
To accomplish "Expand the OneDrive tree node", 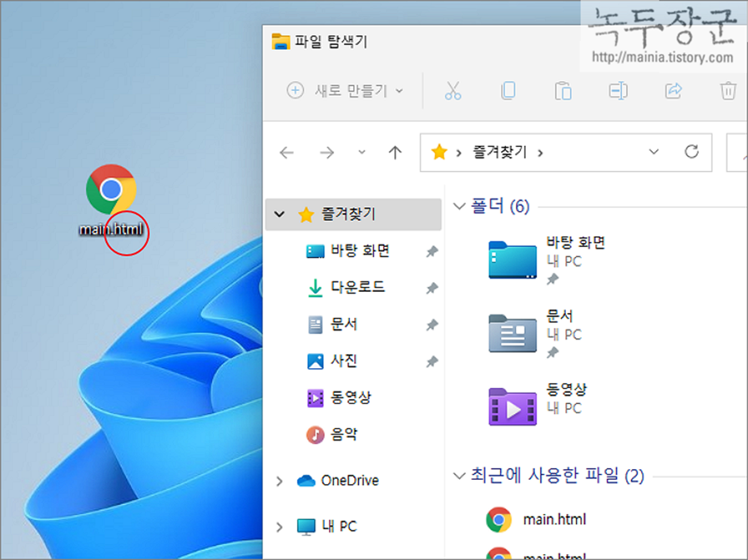I will 279,481.
